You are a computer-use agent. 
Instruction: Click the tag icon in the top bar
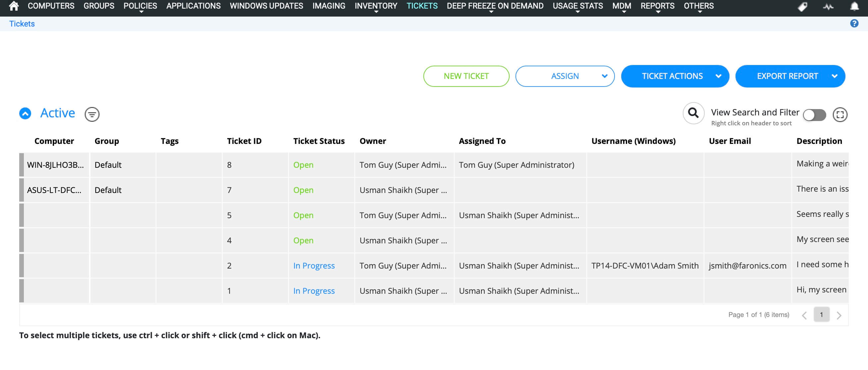click(x=803, y=6)
